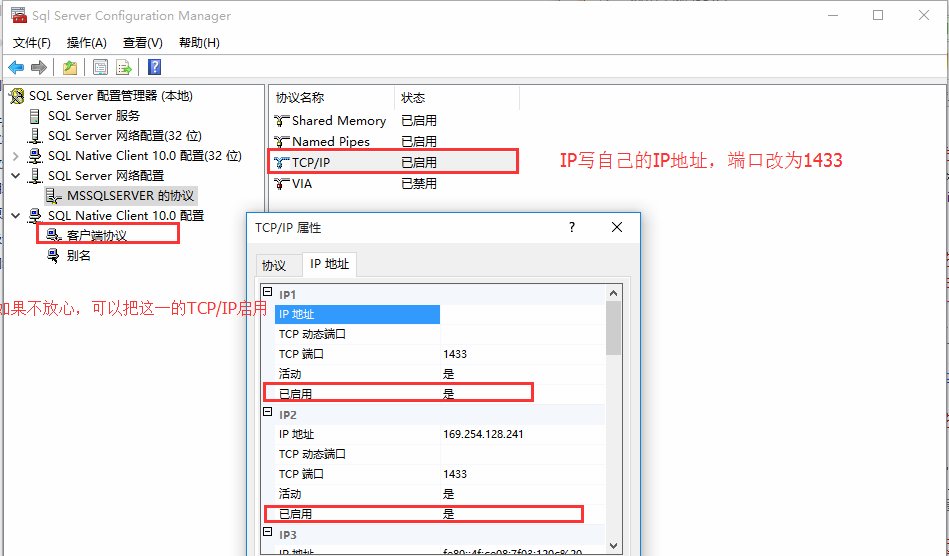Click the Properties toolbar icon
Image resolution: width=949 pixels, height=556 pixels.
100,67
